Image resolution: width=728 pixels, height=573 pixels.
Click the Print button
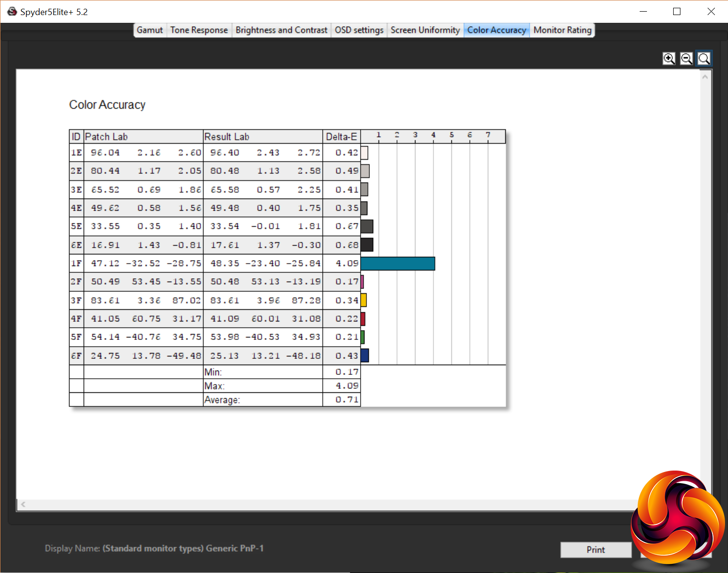596,550
